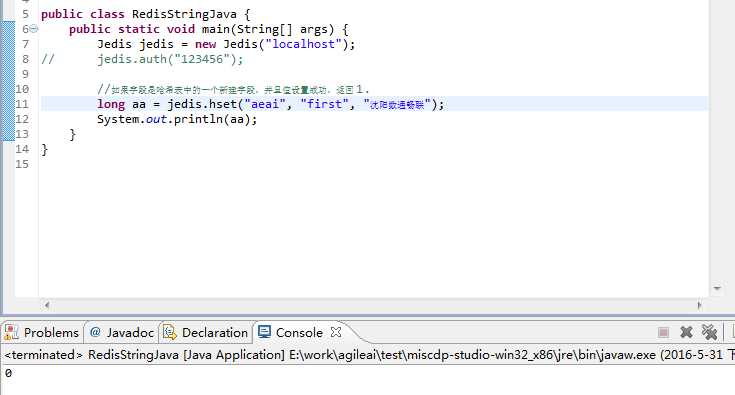
Task: Click the Terminate red square icon
Action: 663,333
